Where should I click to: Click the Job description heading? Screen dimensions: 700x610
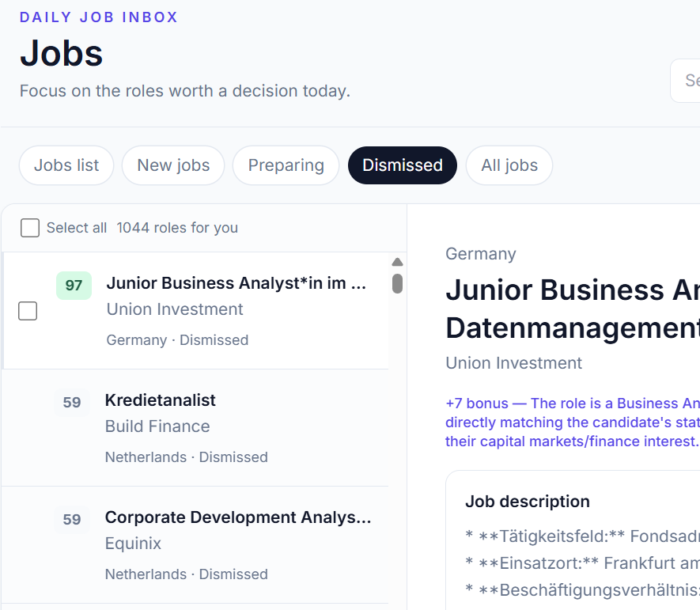pos(528,502)
